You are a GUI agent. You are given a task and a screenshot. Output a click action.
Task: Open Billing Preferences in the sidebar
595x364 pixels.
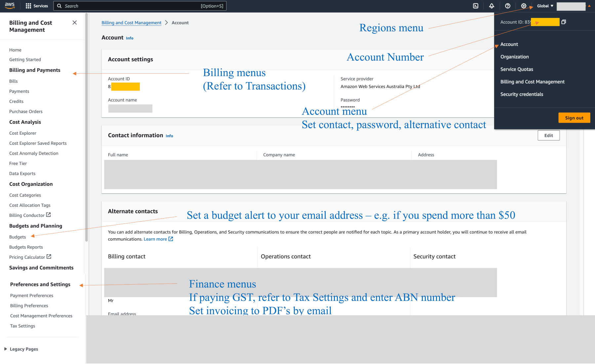pos(29,306)
